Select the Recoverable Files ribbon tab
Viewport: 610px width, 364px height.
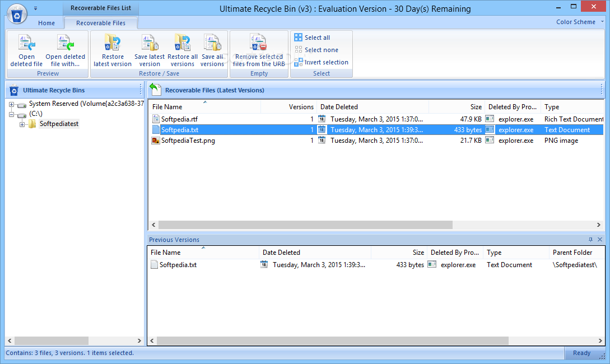pos(101,23)
